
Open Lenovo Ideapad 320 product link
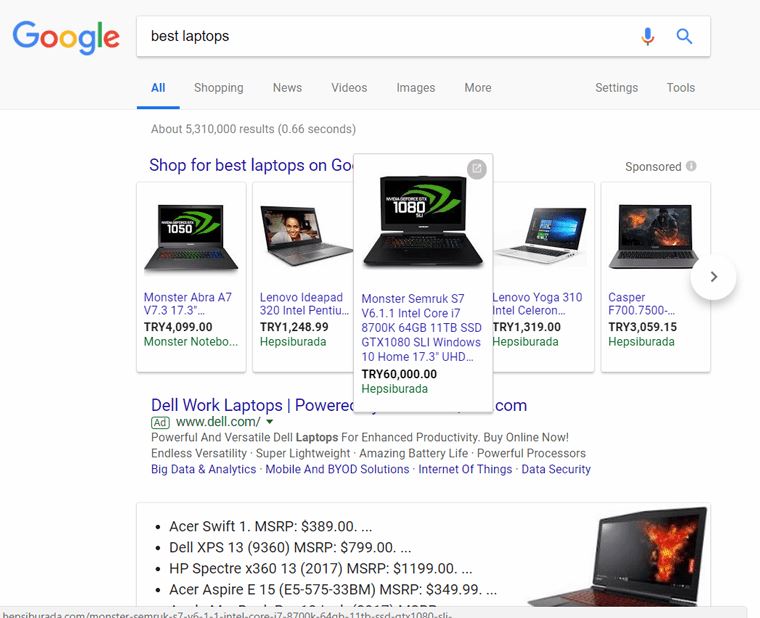[x=304, y=303]
